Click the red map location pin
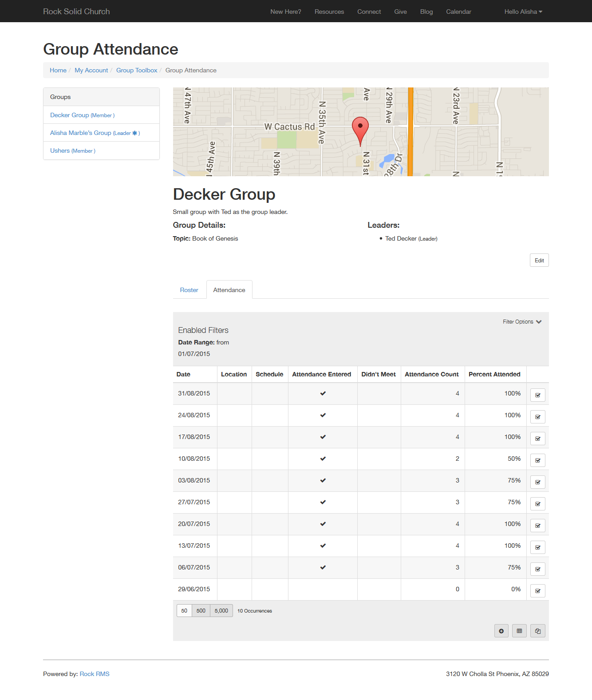 (360, 128)
